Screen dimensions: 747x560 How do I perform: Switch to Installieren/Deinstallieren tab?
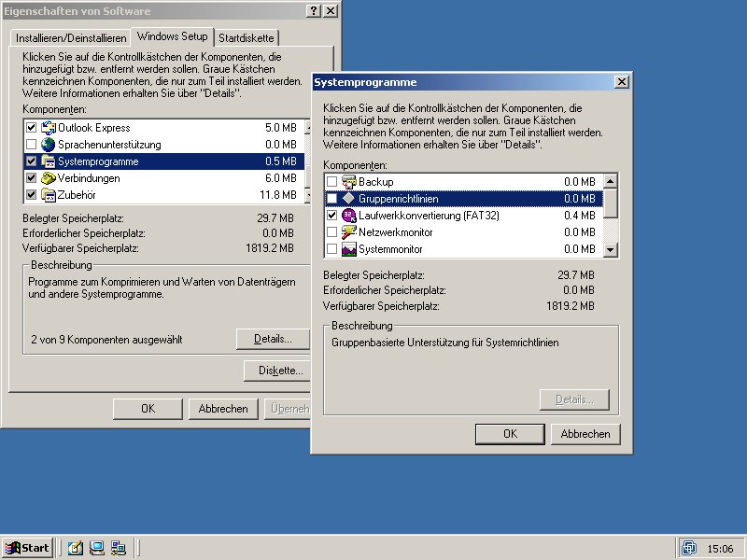pos(71,38)
